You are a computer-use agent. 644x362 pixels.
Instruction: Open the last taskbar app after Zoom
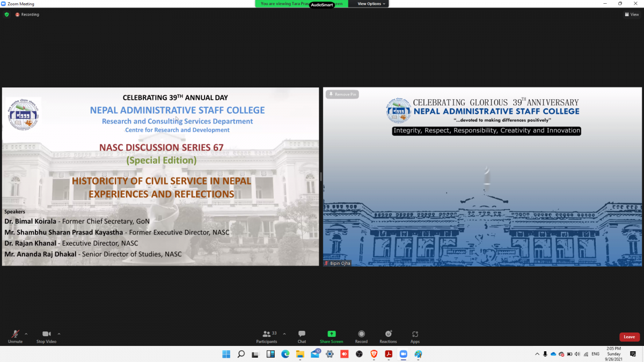[x=418, y=354]
